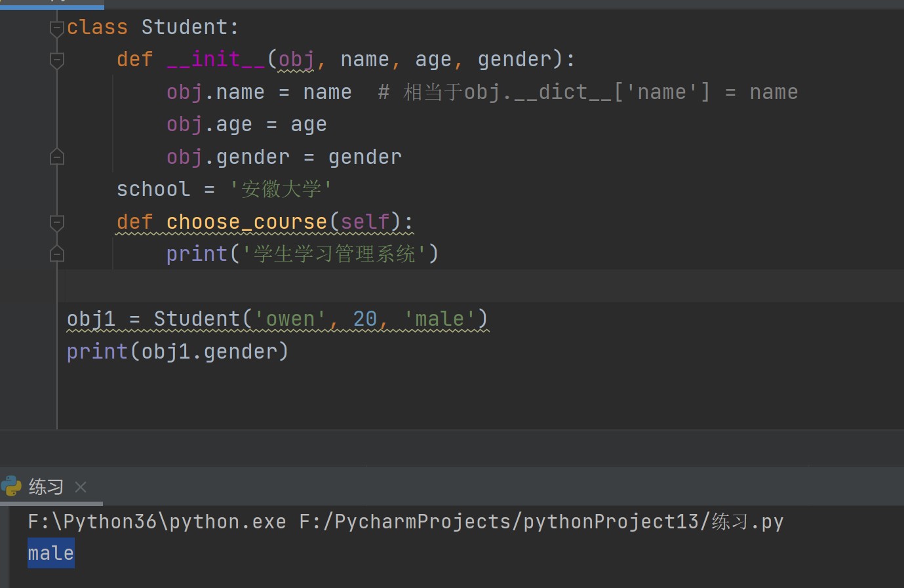Click fold end marker beside the indented print line
904x588 pixels.
tap(57, 254)
